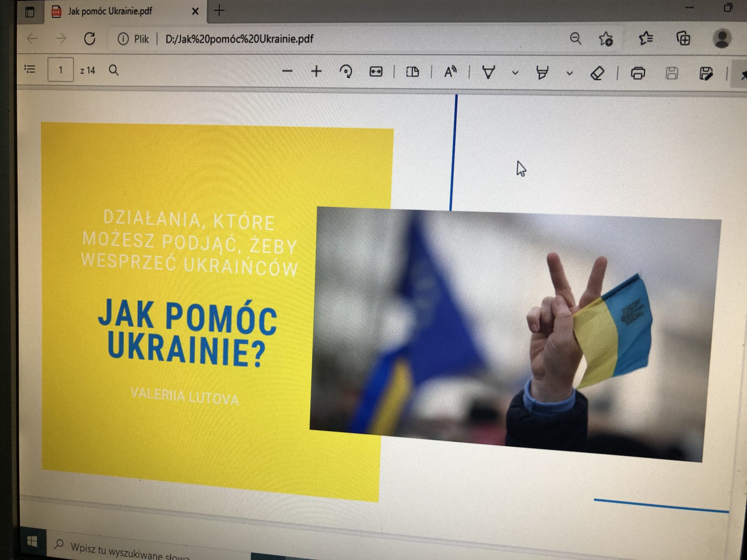Open the PDF search (magnifier) tool

click(114, 70)
